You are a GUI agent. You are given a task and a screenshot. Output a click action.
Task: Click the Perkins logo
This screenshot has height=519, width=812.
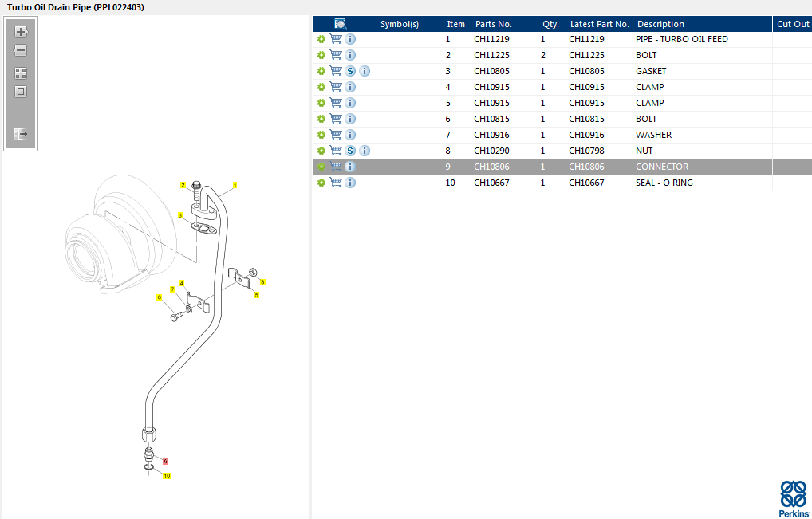coord(794,499)
